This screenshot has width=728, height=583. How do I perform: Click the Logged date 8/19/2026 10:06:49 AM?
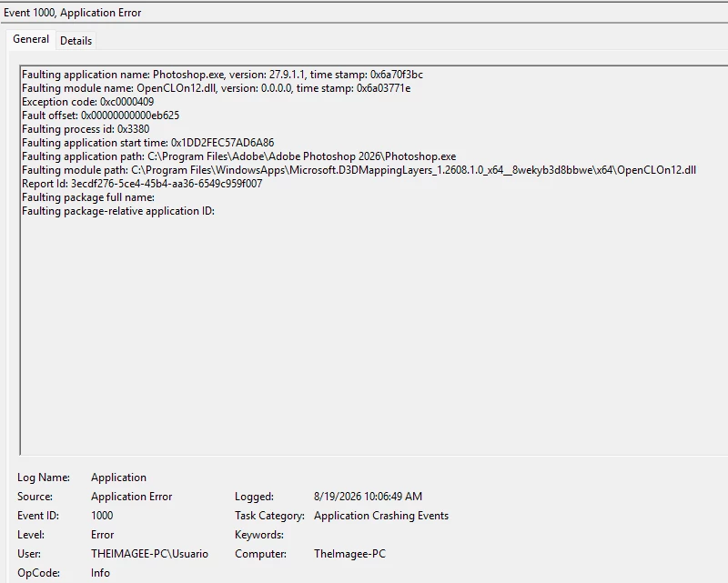click(x=368, y=497)
